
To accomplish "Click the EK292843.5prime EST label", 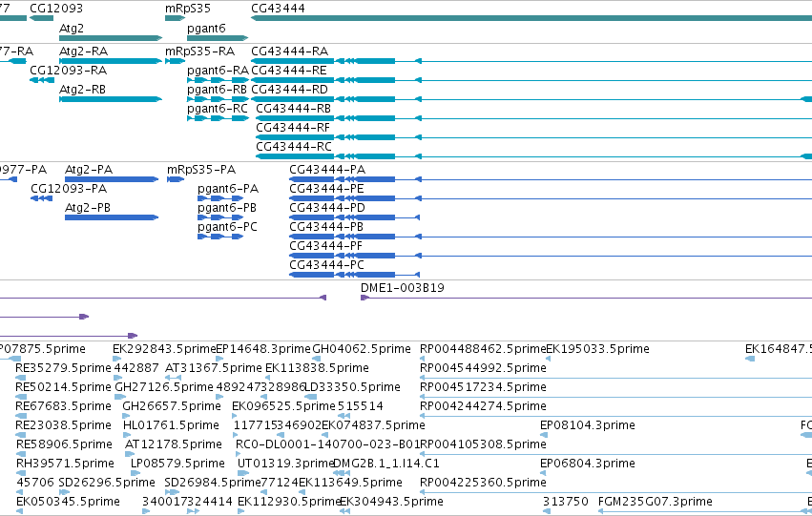I will pyautogui.click(x=164, y=349).
